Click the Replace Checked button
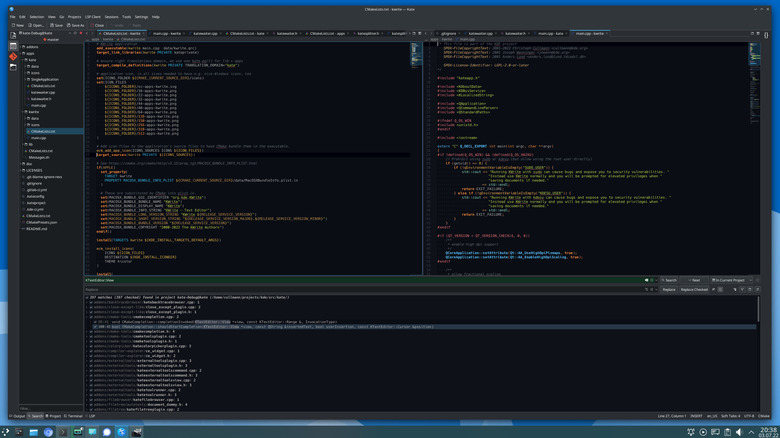Viewport: 780px width, 438px height. click(695, 289)
